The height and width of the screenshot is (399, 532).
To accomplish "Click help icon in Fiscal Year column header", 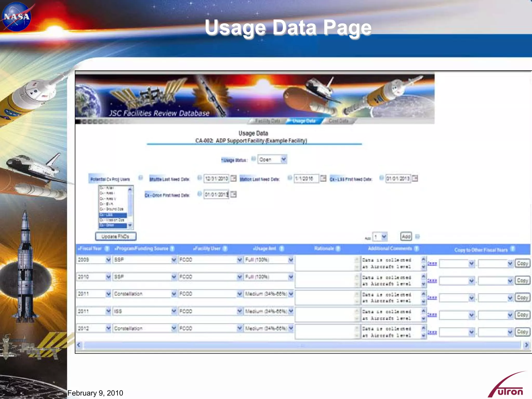I will point(107,249).
